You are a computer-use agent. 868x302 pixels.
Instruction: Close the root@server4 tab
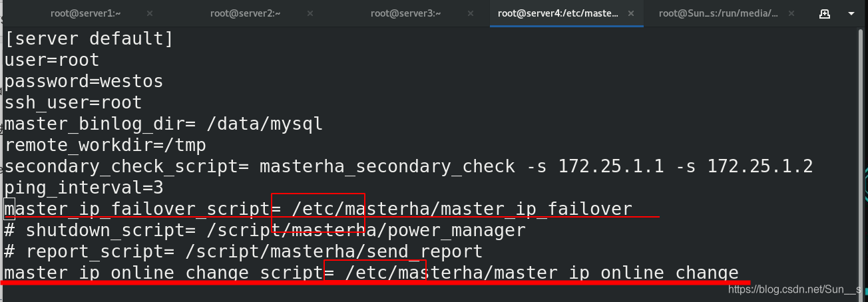pos(631,13)
